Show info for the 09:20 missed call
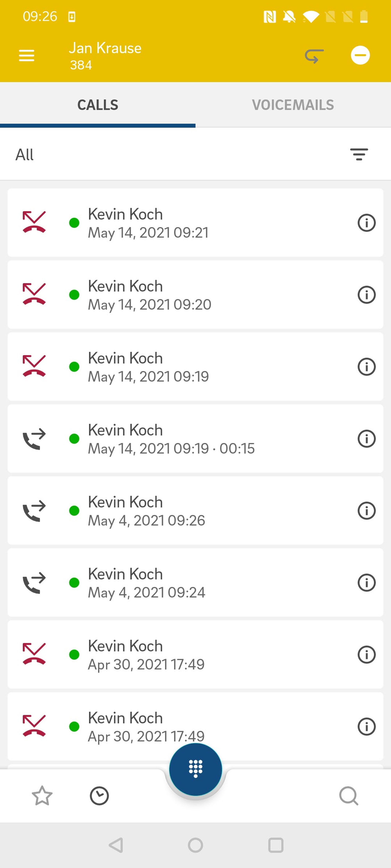Viewport: 391px width, 868px height. coord(366,295)
